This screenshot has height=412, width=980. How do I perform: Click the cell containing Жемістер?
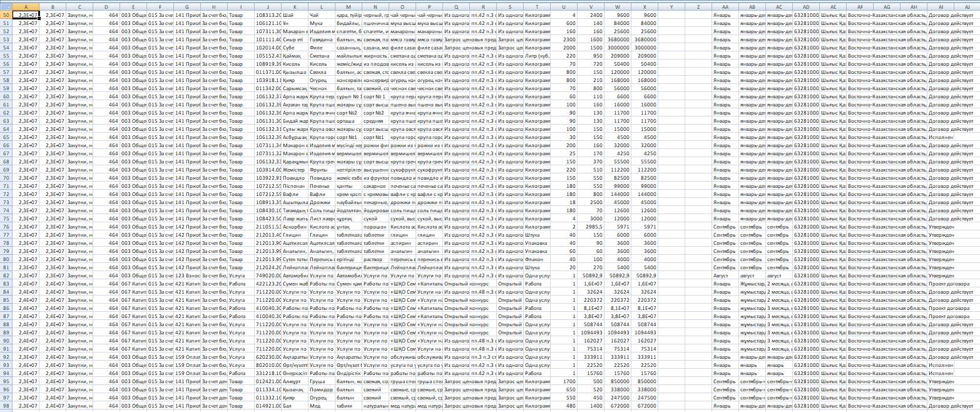[x=295, y=169]
